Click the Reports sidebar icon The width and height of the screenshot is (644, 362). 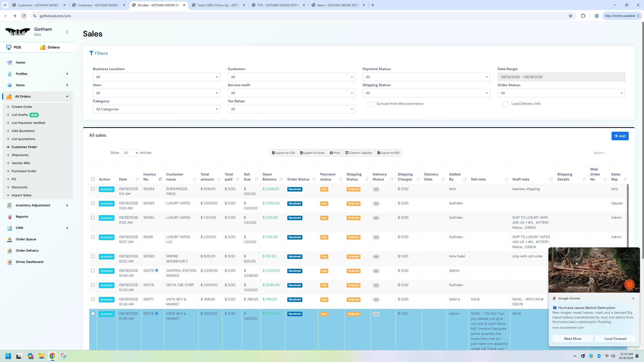tap(10, 217)
